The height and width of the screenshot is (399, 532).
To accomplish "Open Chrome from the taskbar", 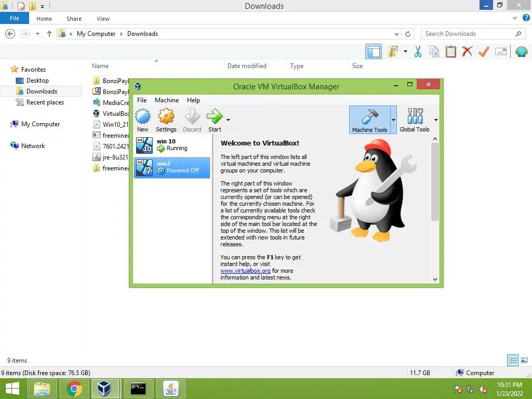I will (x=74, y=389).
